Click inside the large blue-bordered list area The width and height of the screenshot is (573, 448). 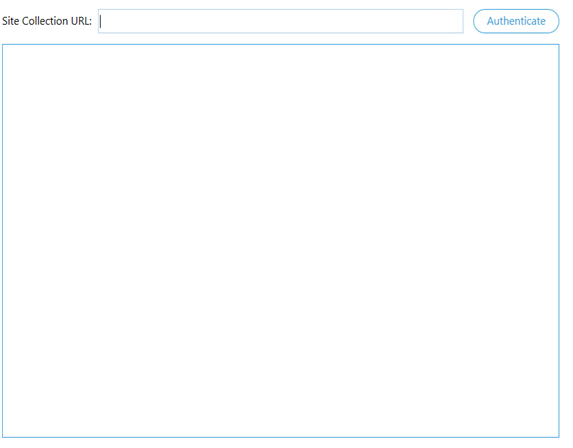(281, 241)
